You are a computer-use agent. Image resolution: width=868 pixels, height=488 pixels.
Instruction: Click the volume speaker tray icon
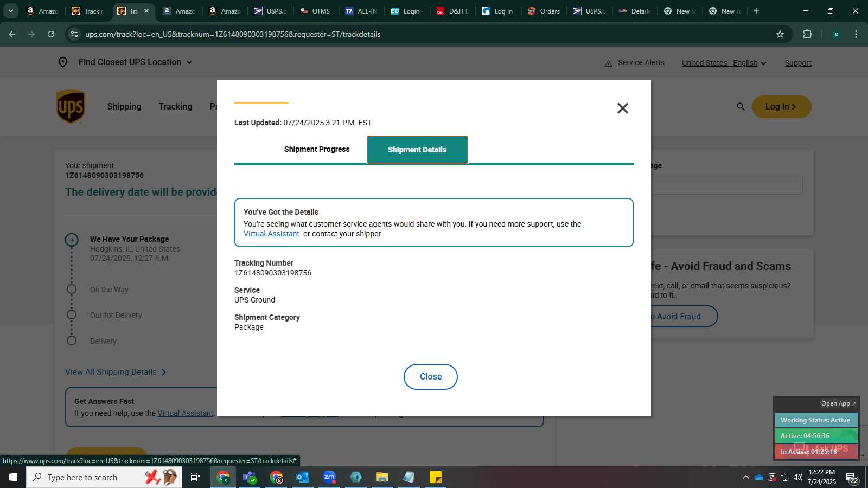coord(798,477)
